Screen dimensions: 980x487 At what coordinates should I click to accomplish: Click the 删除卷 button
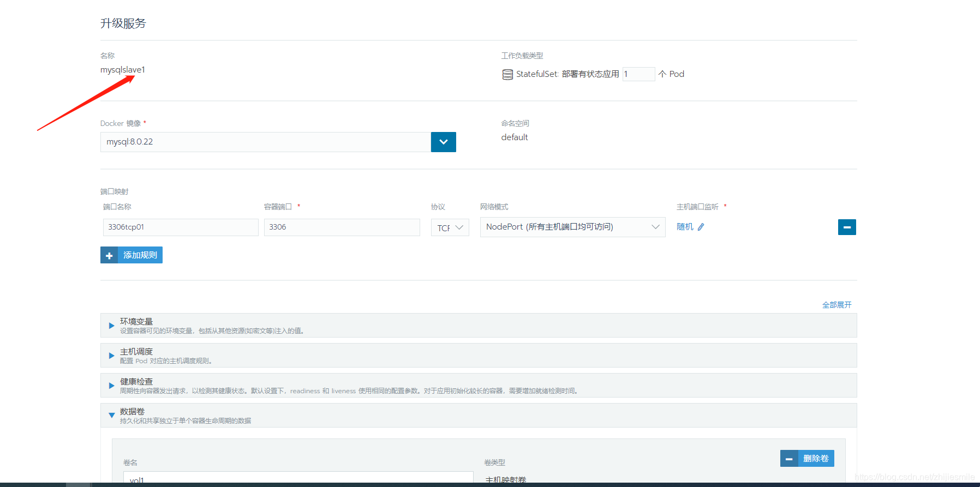pos(807,459)
